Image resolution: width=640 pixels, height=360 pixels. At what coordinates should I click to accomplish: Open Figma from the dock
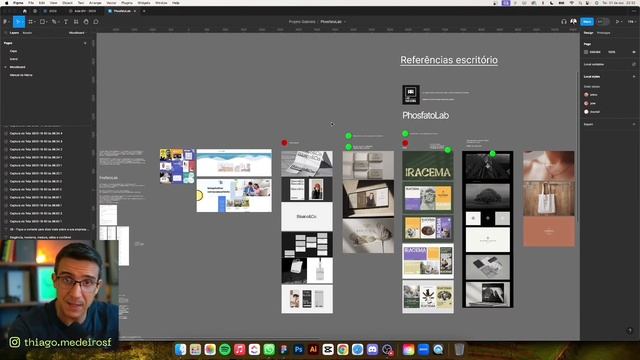click(284, 349)
